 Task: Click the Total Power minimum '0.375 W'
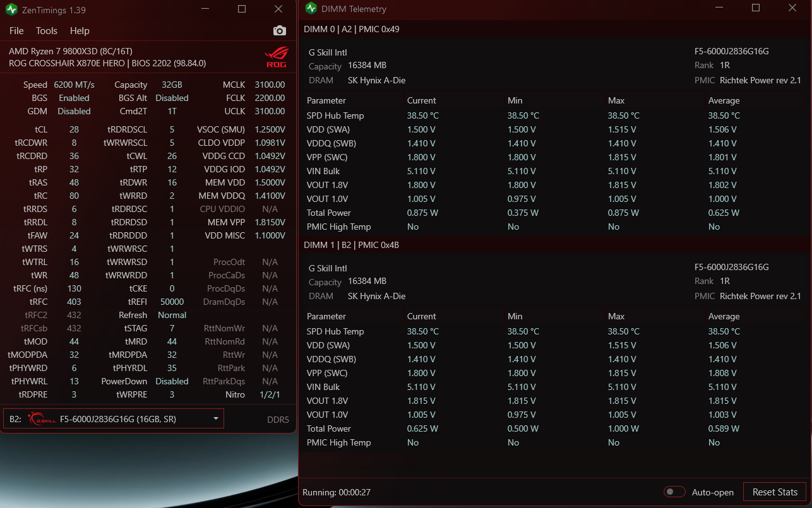[x=523, y=213]
